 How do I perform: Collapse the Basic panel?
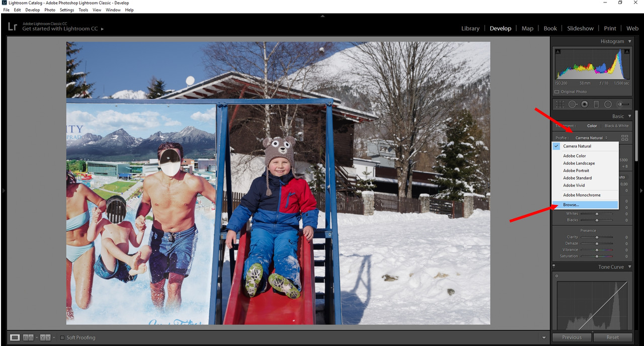(629, 116)
